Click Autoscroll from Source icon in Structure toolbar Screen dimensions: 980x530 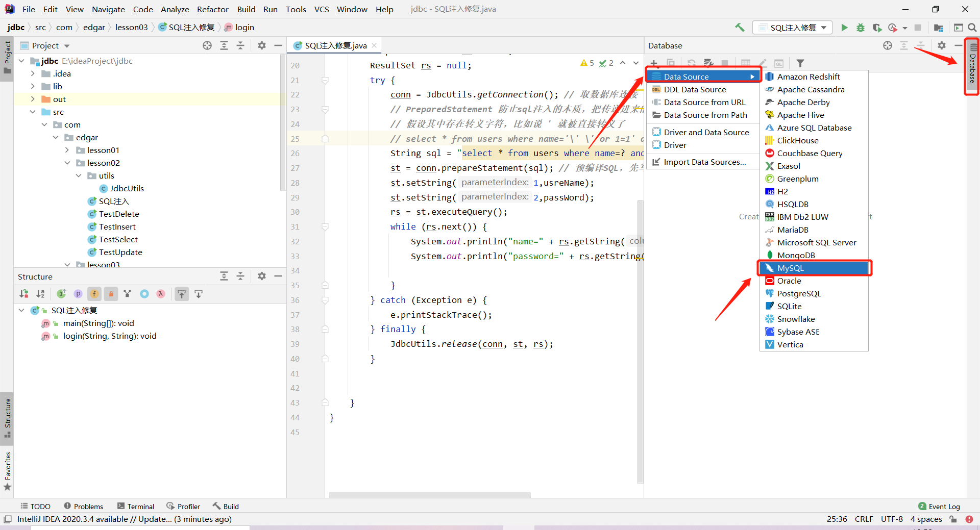coord(199,294)
